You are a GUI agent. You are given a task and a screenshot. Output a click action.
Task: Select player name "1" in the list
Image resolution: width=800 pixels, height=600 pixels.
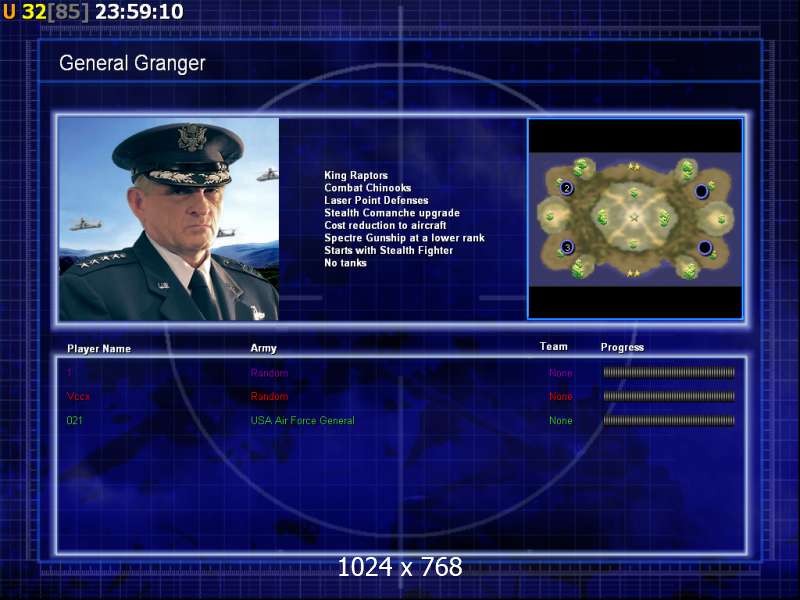click(69, 372)
